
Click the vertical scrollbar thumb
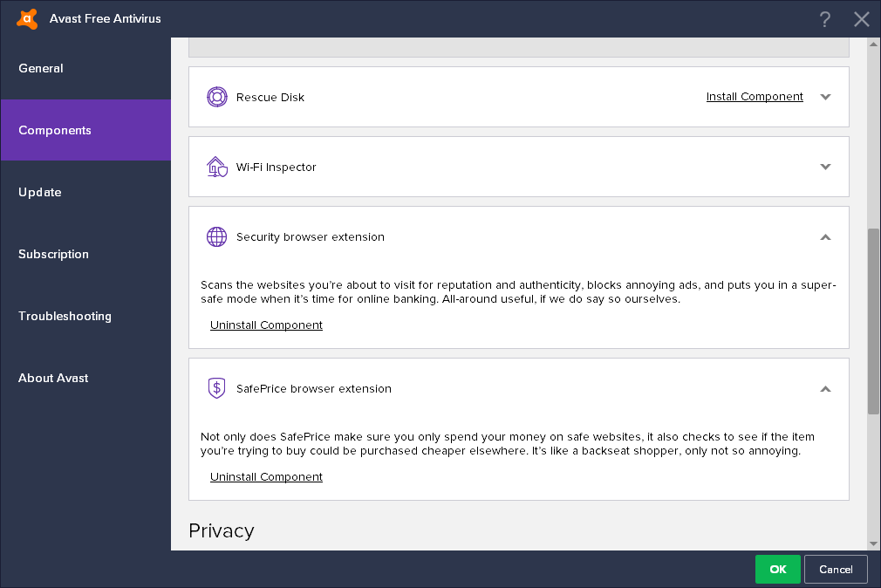coord(873,321)
